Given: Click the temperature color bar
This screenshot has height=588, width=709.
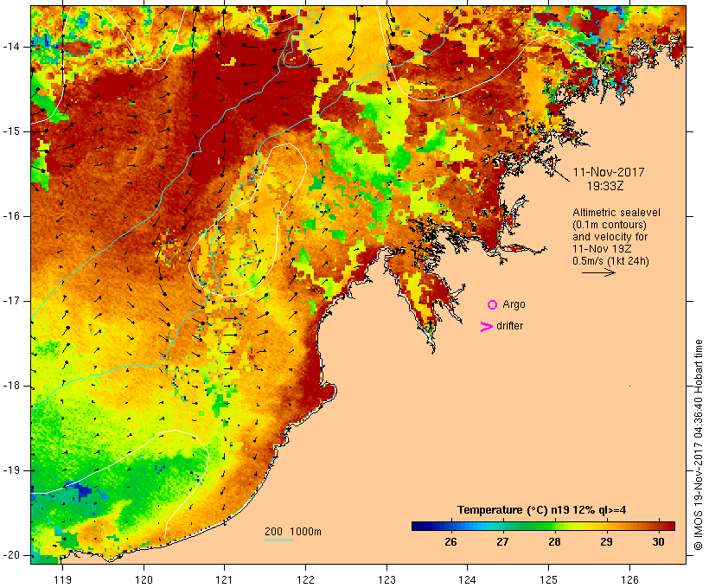Looking at the screenshot, I should tap(543, 526).
